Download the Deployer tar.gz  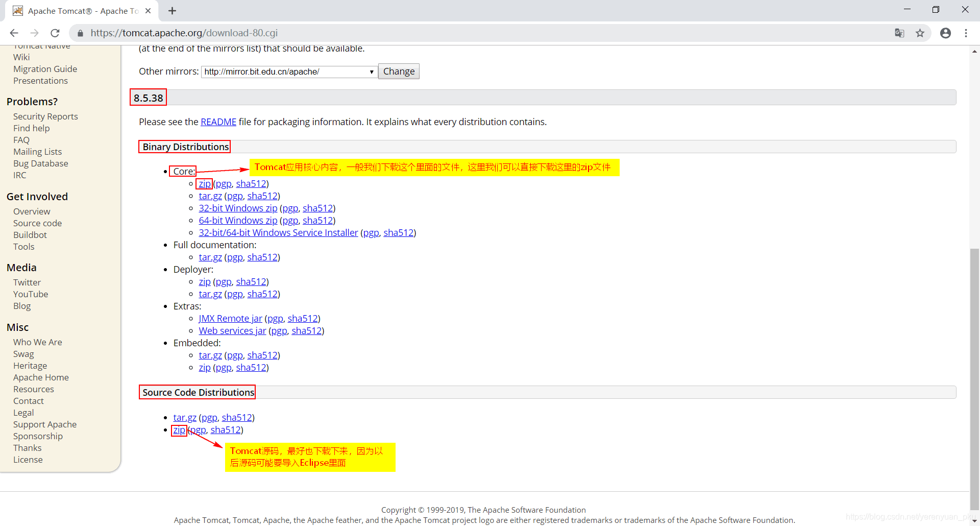[x=210, y=294]
